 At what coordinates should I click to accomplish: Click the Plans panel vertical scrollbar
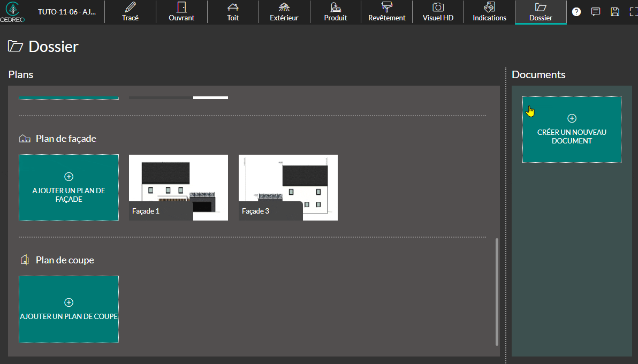click(x=497, y=292)
